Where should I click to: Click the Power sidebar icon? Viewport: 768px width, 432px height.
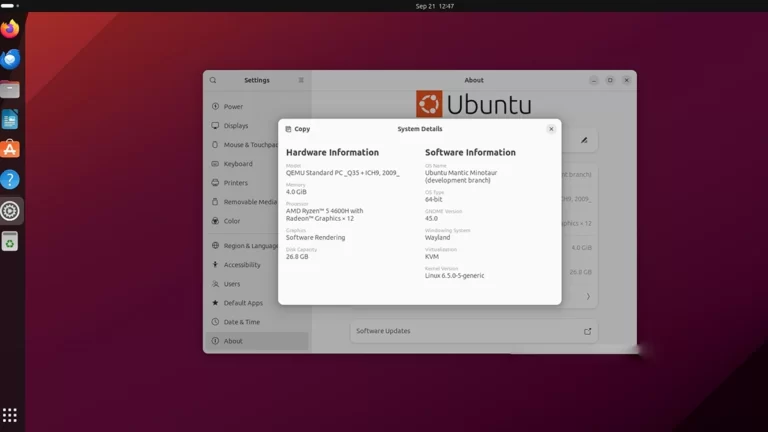[x=215, y=106]
